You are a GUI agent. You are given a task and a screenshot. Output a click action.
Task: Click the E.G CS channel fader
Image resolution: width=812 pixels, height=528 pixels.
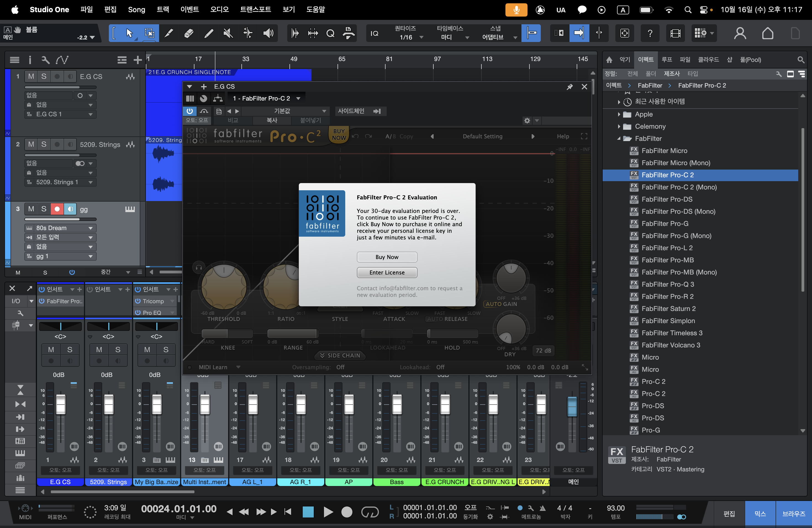coord(61,405)
